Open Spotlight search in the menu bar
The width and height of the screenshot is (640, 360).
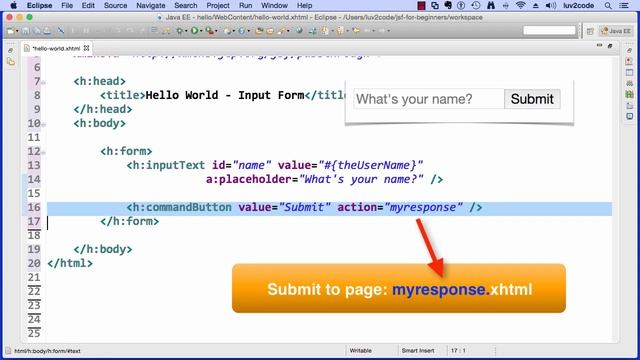point(608,5)
